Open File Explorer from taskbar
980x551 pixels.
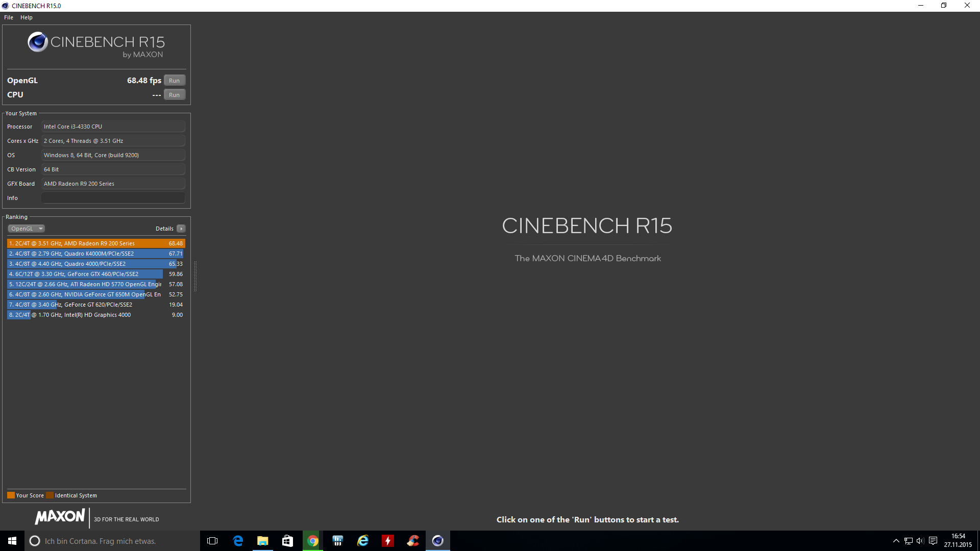263,541
